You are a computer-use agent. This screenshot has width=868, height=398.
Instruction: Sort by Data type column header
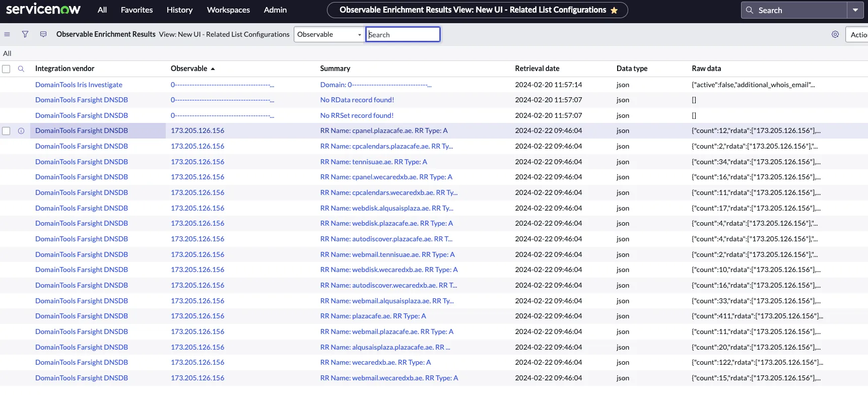(632, 69)
